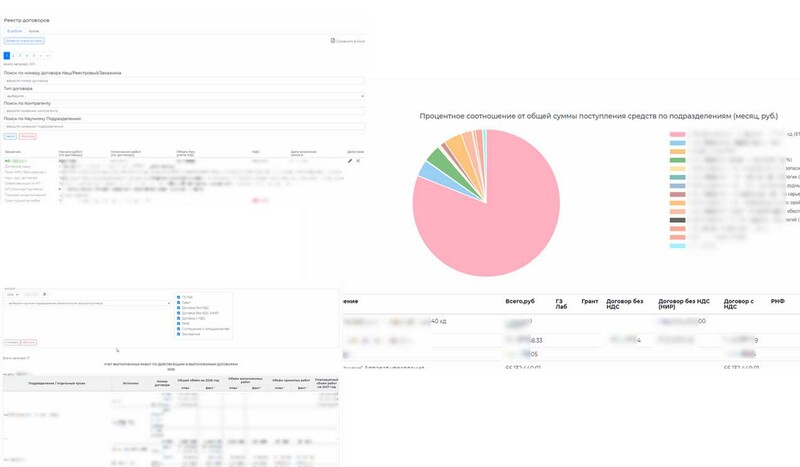Switch to the 'В работе' tab
Screen dimensions: 800x467
tap(15, 31)
